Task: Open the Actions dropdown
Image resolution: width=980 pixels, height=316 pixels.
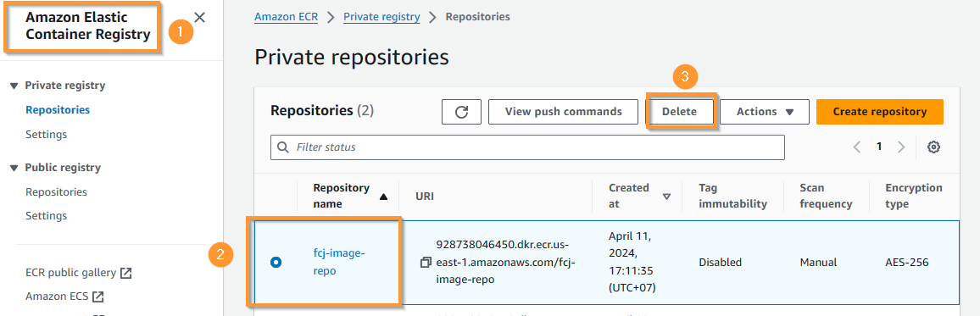Action: pos(765,112)
